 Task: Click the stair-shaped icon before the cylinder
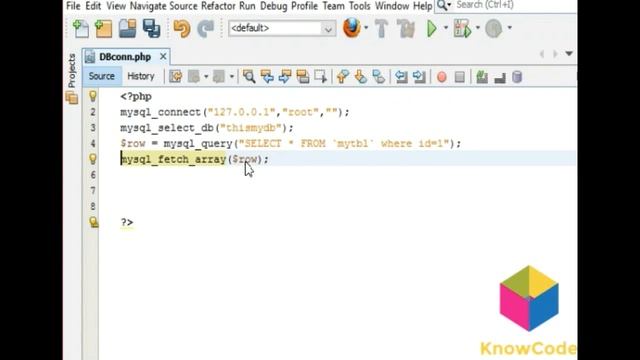click(x=500, y=78)
